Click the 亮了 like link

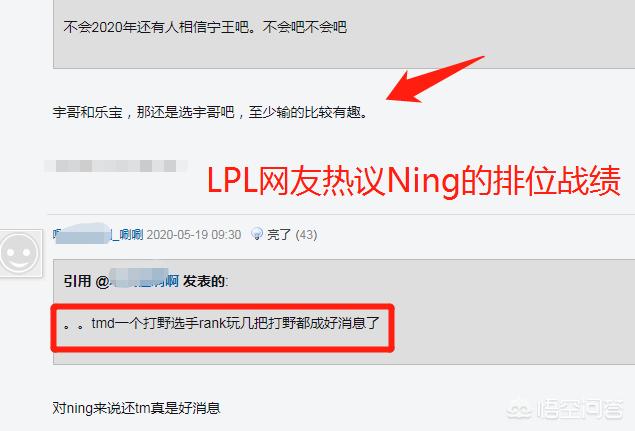(x=279, y=234)
